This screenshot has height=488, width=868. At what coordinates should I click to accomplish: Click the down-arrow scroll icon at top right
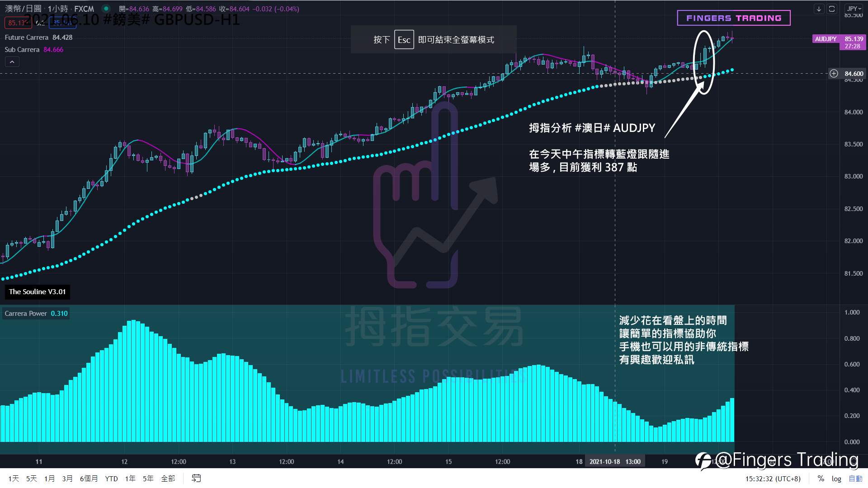pos(819,9)
